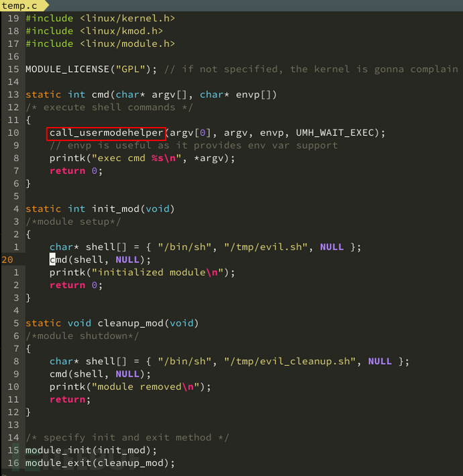Click the '/*module setup*/' comment
Screen dimensions: 463x476
[x=73, y=222]
